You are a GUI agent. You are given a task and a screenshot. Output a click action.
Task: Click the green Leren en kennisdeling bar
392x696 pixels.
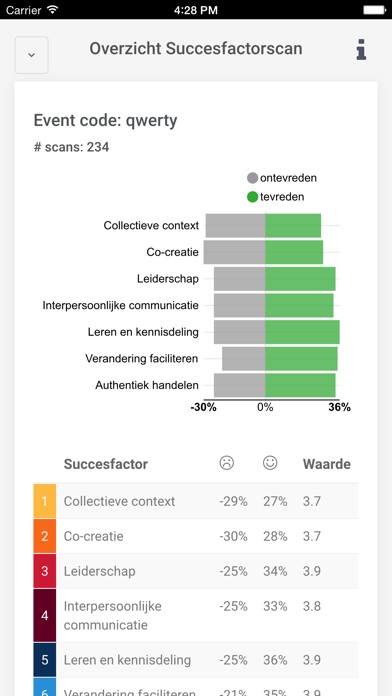302,332
